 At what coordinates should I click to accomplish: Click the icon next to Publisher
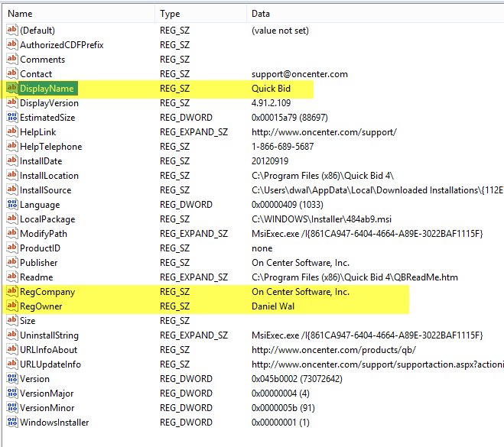click(x=12, y=262)
